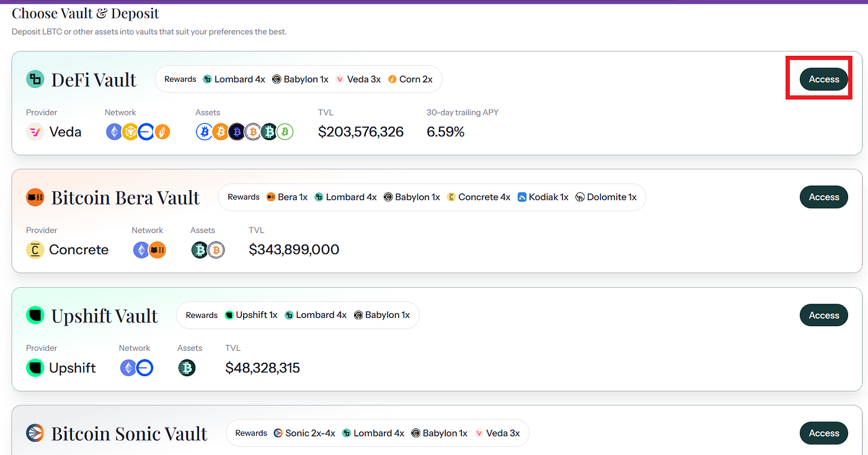868x455 pixels.
Task: Click Ethereum network icon in Upshift Vault card
Action: [128, 368]
